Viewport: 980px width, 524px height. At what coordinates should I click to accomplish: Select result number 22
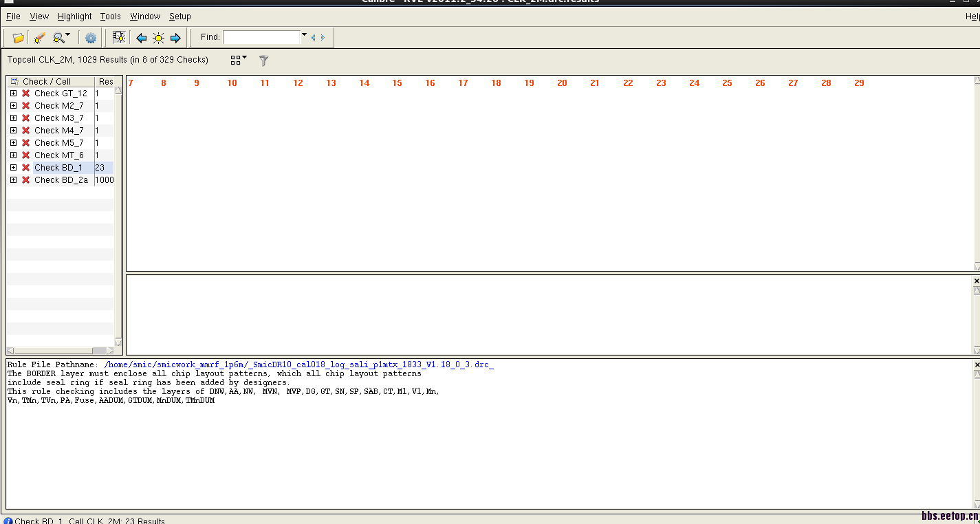click(x=628, y=83)
